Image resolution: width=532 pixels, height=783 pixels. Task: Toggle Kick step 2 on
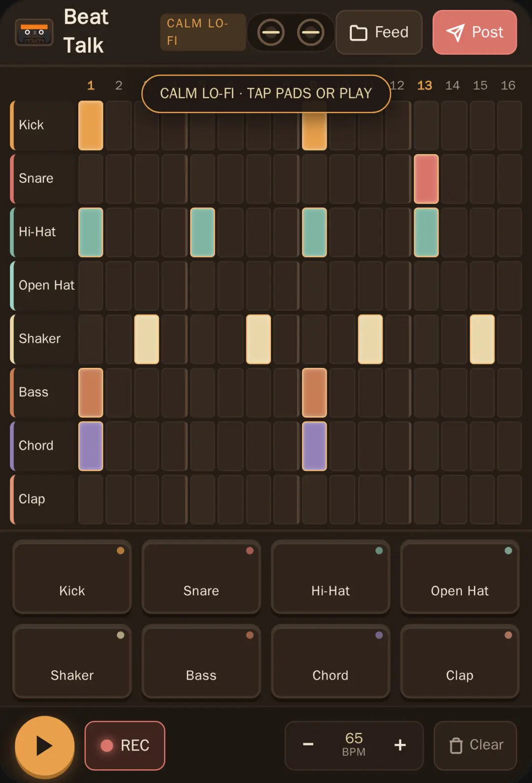(x=119, y=126)
